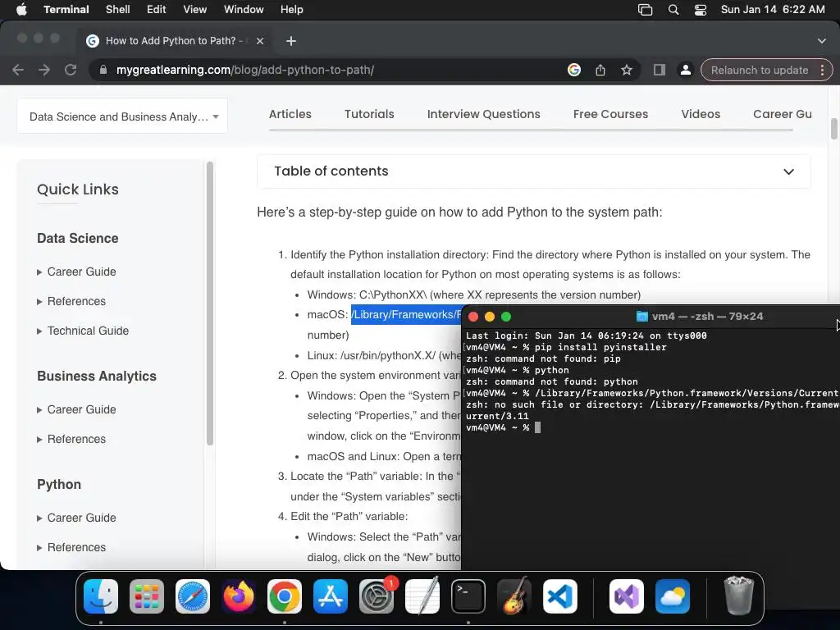Open Visual Studio Code from the Dock
The image size is (840, 630).
[x=560, y=596]
